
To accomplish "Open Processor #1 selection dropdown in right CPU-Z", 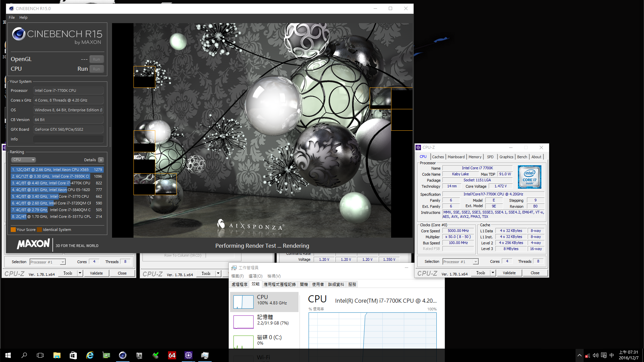I will [x=461, y=262].
